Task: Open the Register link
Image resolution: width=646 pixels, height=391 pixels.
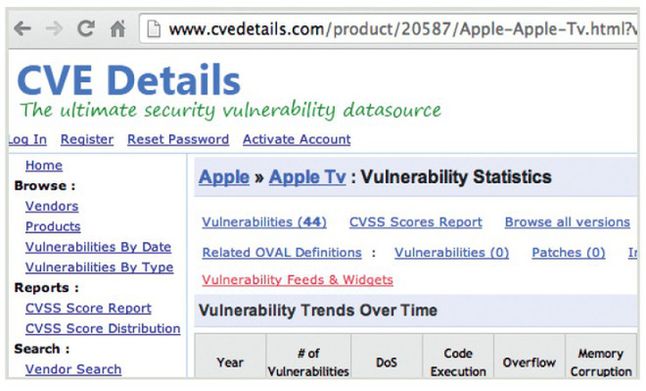Action: (x=87, y=140)
